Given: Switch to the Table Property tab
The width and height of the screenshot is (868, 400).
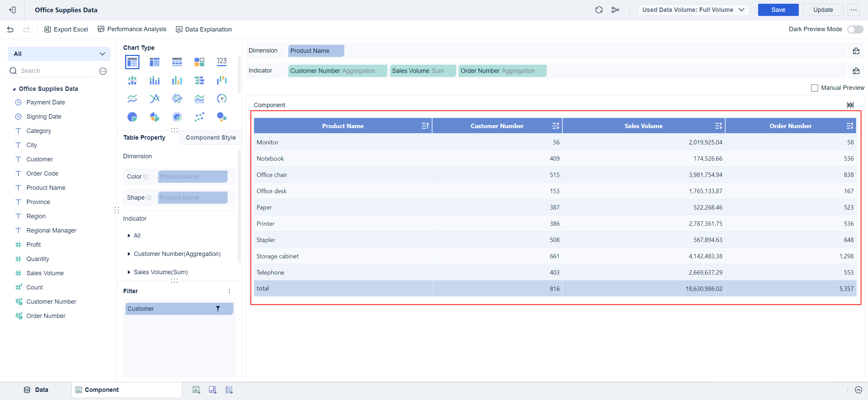Looking at the screenshot, I should click(x=144, y=138).
